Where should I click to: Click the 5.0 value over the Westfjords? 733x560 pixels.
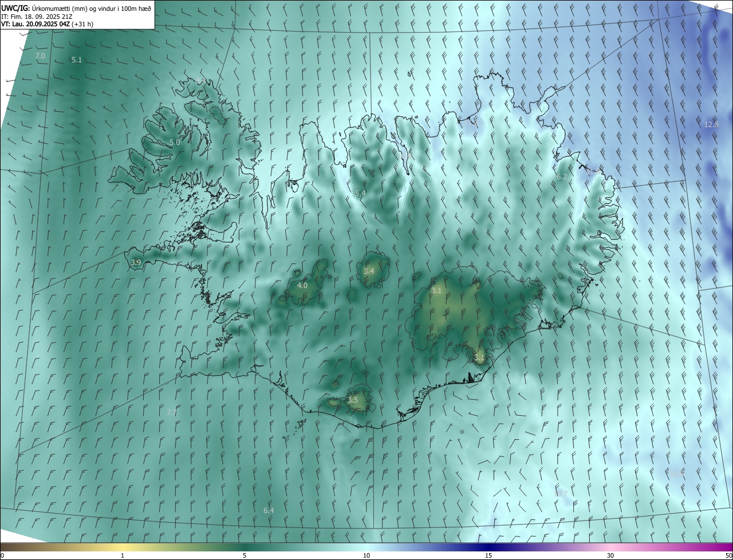coord(175,142)
